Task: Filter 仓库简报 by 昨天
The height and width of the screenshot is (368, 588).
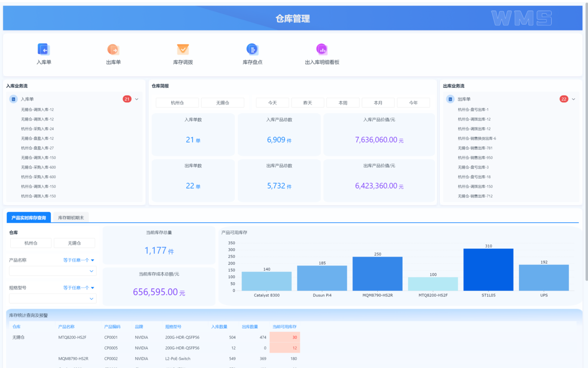Action: [x=308, y=103]
